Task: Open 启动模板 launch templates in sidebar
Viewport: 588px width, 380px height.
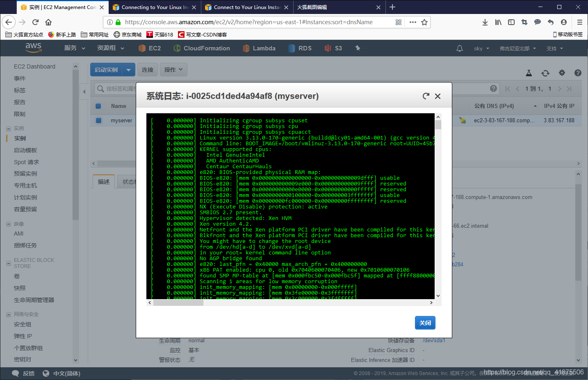Action: tap(25, 150)
